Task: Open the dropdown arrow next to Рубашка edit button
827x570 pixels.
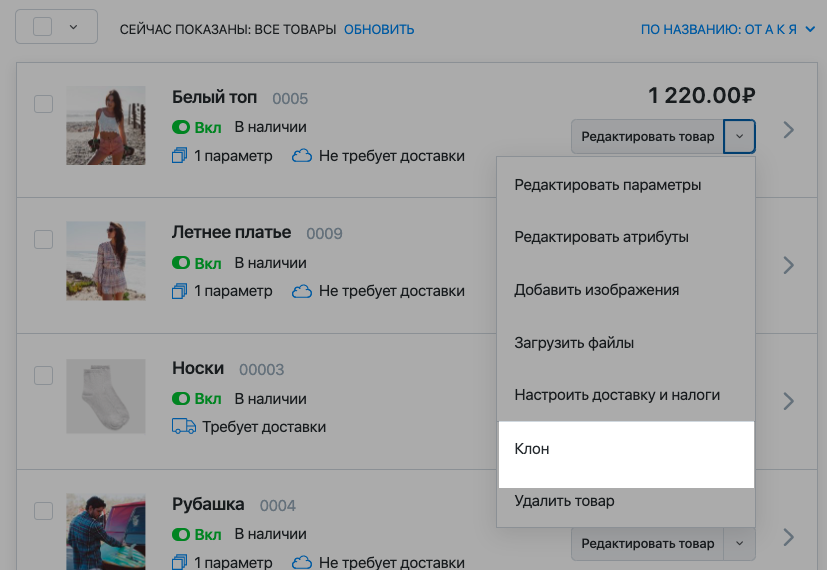Action: point(739,544)
